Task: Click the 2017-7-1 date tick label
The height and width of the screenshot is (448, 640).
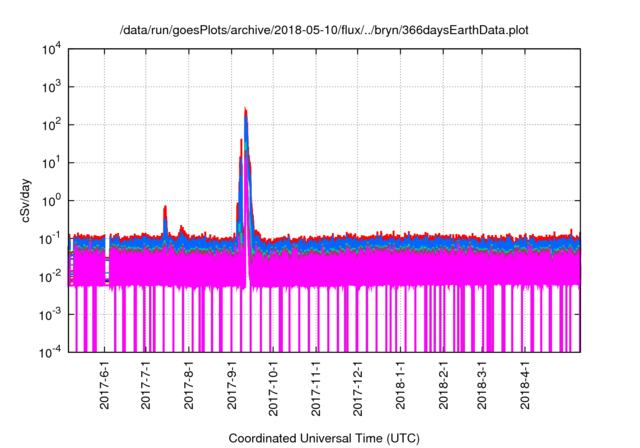Action: point(146,385)
